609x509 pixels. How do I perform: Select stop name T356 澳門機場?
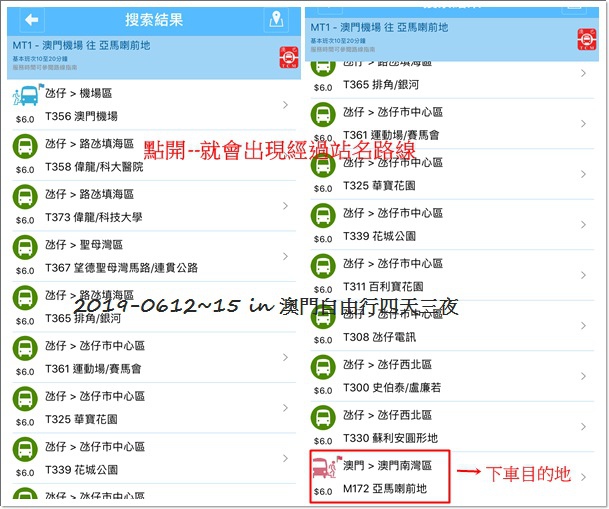click(x=81, y=116)
